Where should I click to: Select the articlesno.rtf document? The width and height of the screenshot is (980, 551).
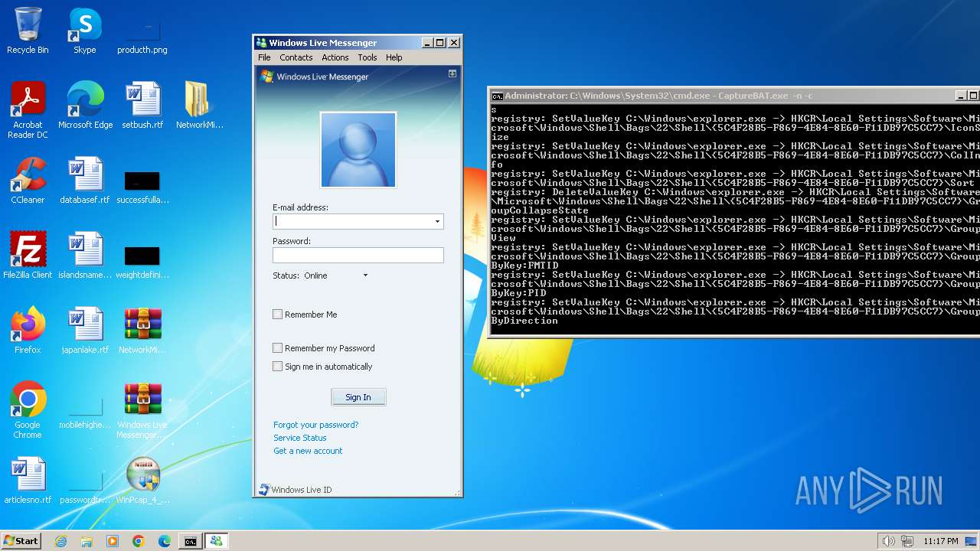tap(28, 481)
